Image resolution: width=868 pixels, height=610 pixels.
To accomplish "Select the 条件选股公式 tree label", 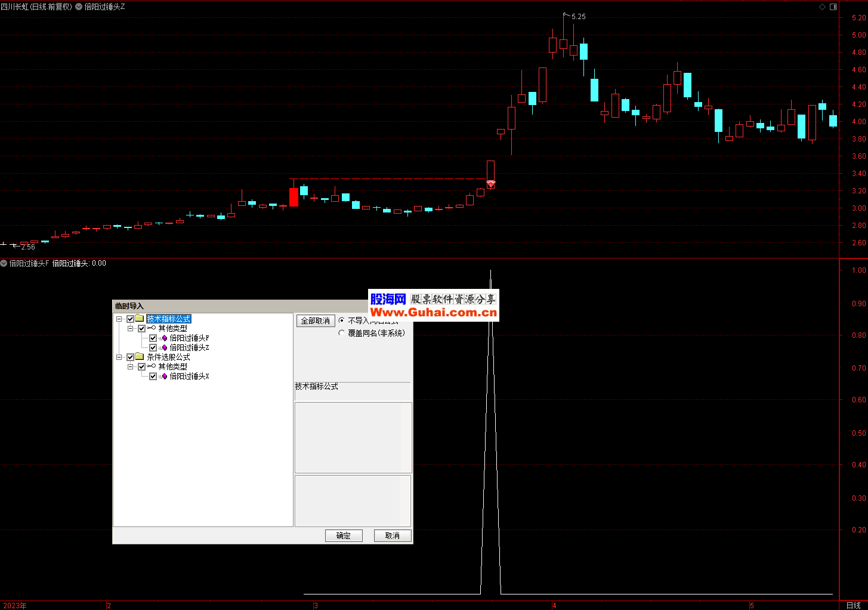I will [169, 357].
